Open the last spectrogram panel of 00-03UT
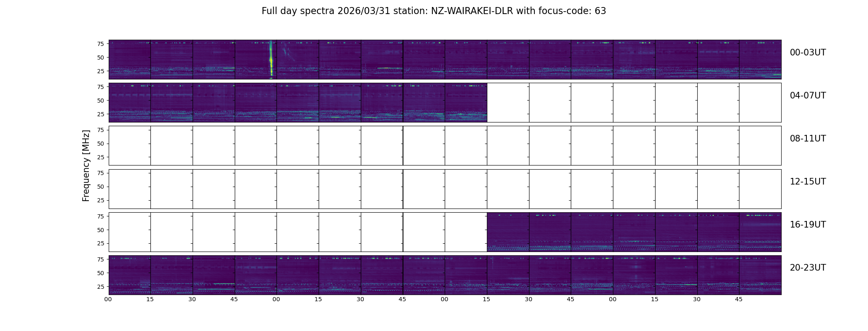The width and height of the screenshot is (868, 331). tap(760, 60)
